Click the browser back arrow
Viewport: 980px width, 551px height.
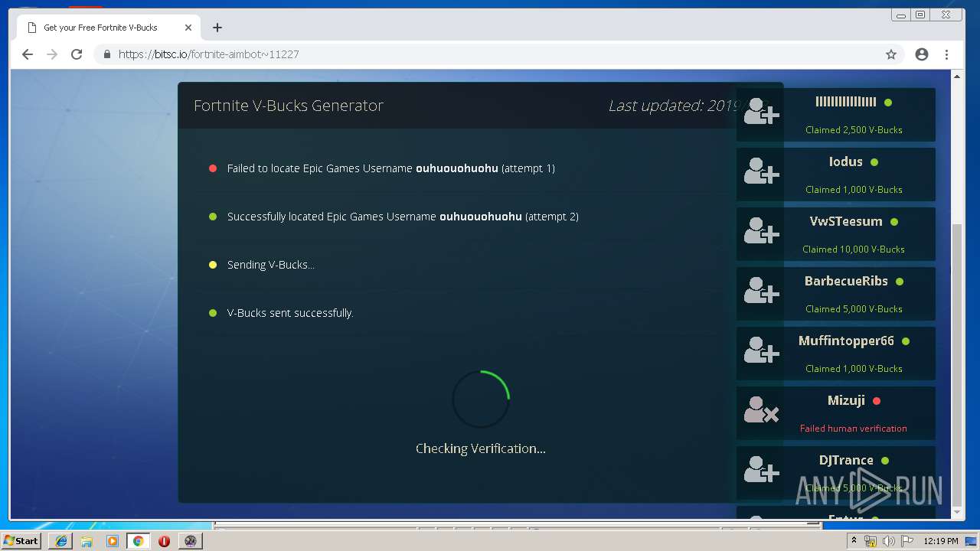tap(28, 54)
